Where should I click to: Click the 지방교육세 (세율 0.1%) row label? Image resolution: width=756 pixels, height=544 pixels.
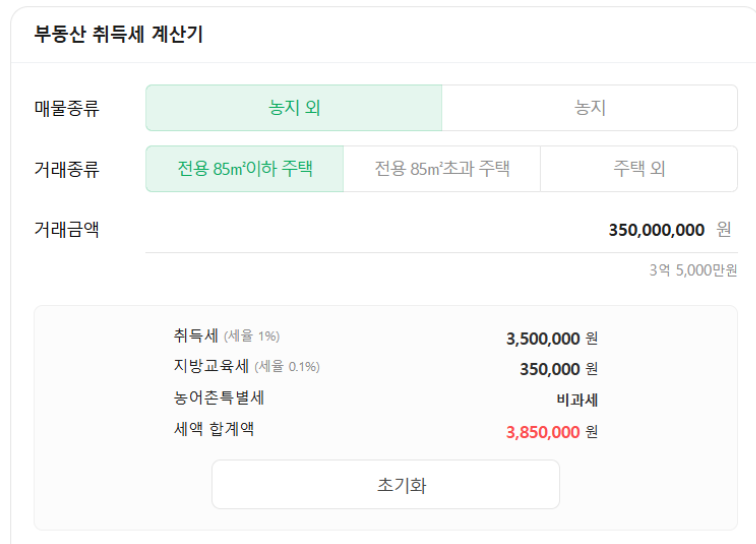pos(246,367)
